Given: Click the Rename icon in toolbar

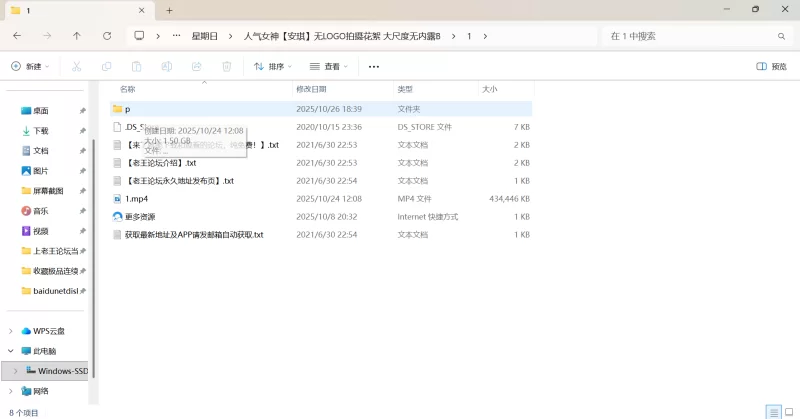Looking at the screenshot, I should [166, 67].
